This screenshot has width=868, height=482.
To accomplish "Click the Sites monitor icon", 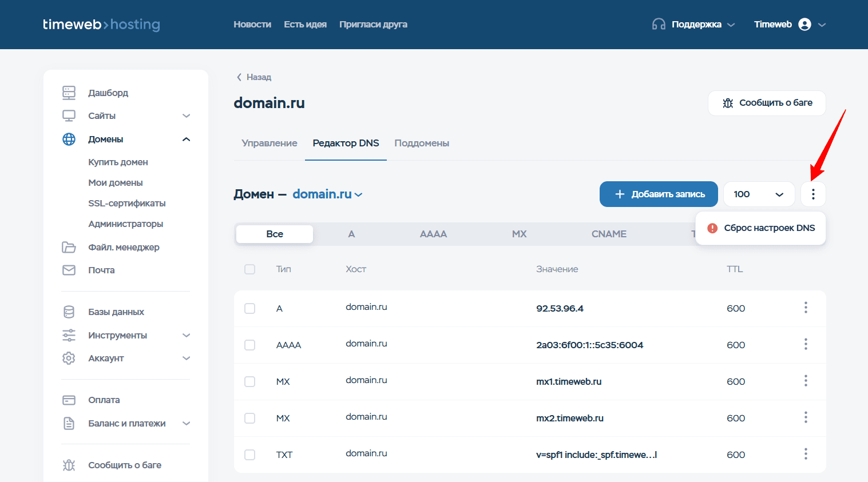I will coord(69,115).
